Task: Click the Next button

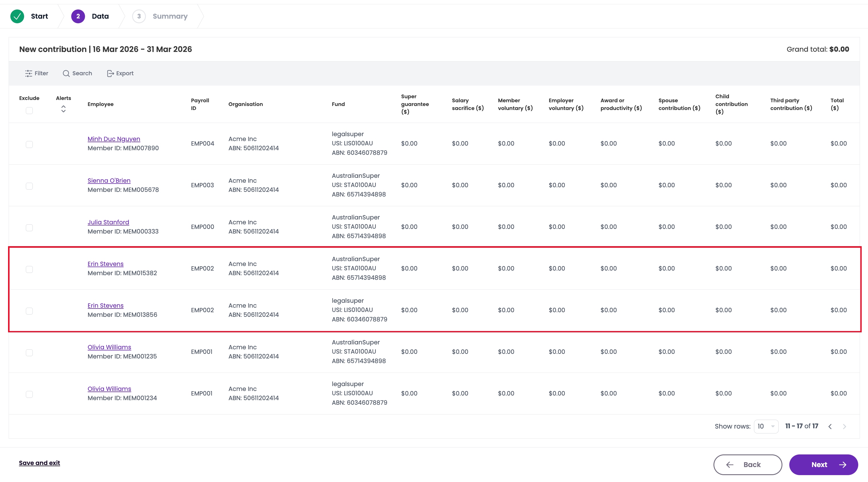Action: click(x=823, y=464)
